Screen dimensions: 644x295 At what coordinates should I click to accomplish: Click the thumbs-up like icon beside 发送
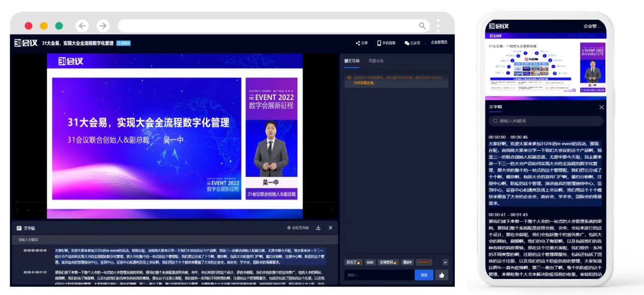[441, 275]
